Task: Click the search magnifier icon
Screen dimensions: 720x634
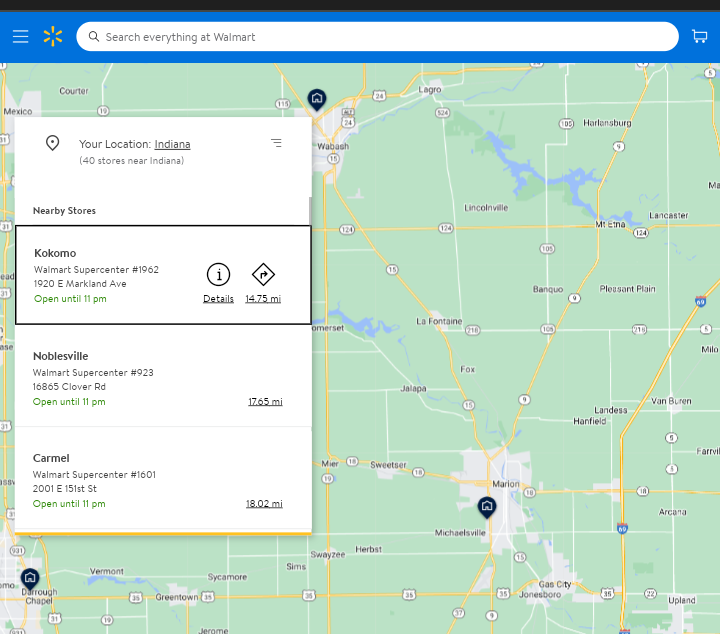Action: tap(94, 37)
